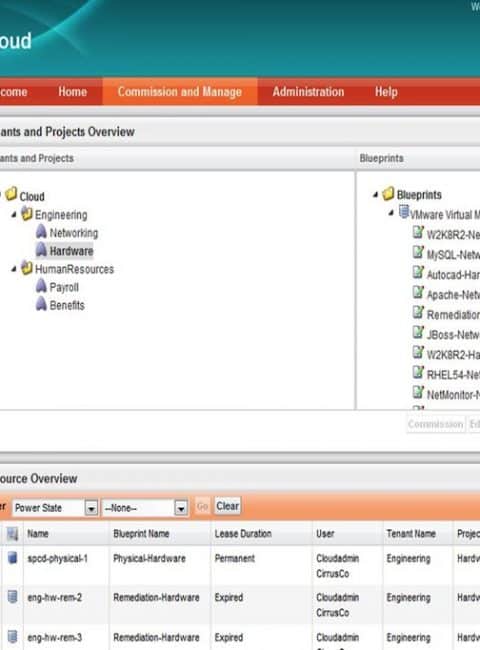
Task: Click the MySQL blueprint icon
Action: click(x=418, y=252)
